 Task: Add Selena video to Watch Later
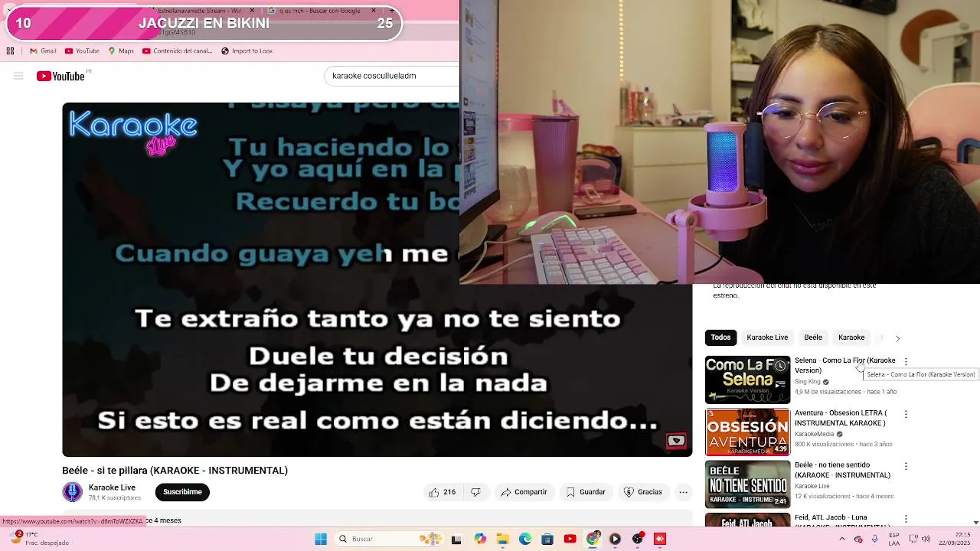coord(780,366)
